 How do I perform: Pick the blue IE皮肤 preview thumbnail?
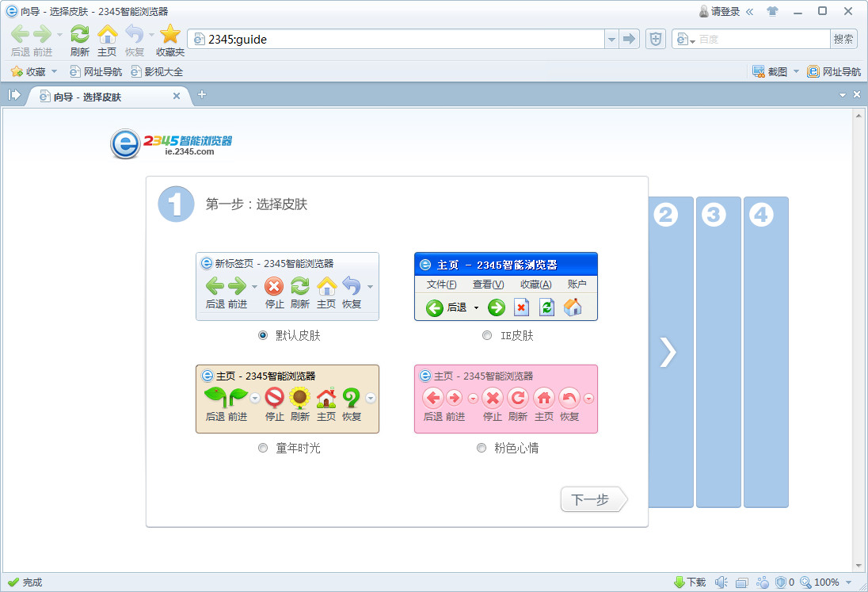tap(506, 286)
